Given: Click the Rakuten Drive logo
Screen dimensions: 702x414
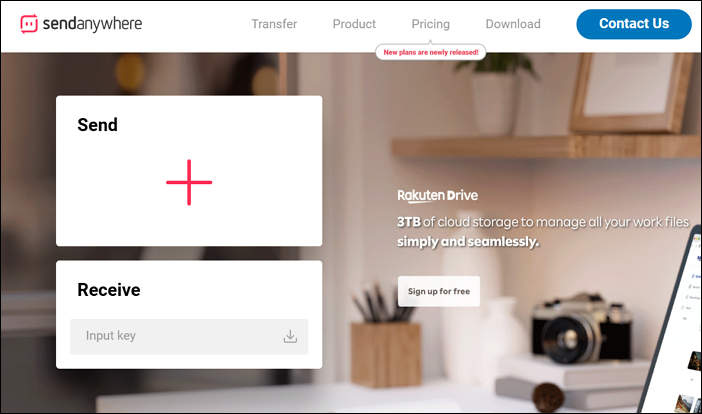Looking at the screenshot, I should 437,196.
